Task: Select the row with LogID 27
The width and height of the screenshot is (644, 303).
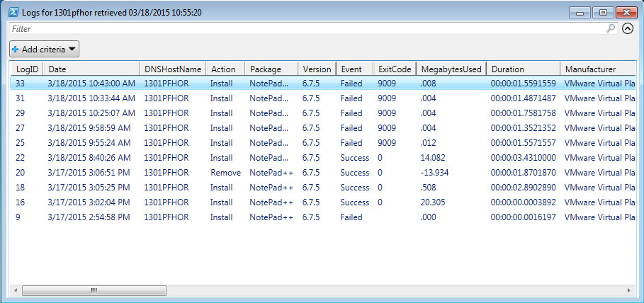Action: [x=322, y=128]
